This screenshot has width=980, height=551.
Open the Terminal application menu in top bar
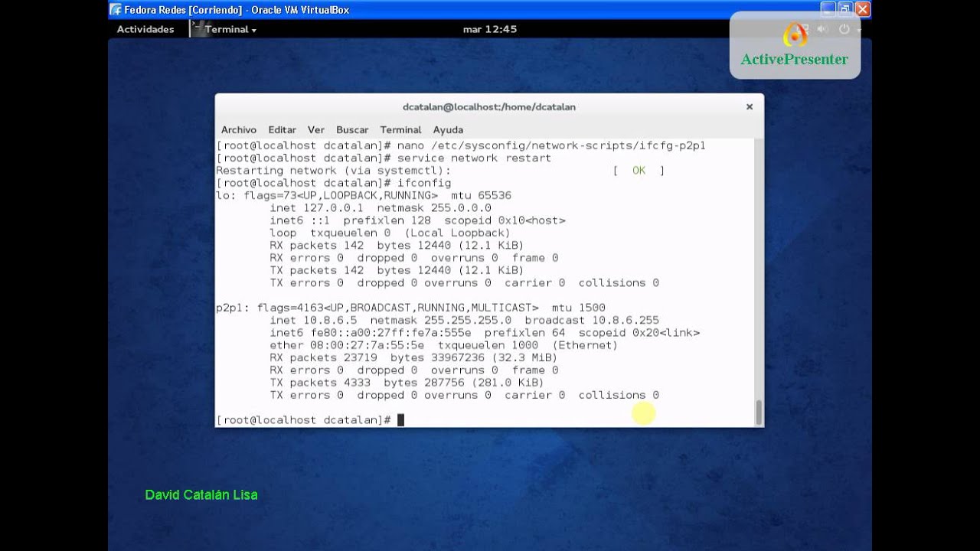click(x=230, y=29)
